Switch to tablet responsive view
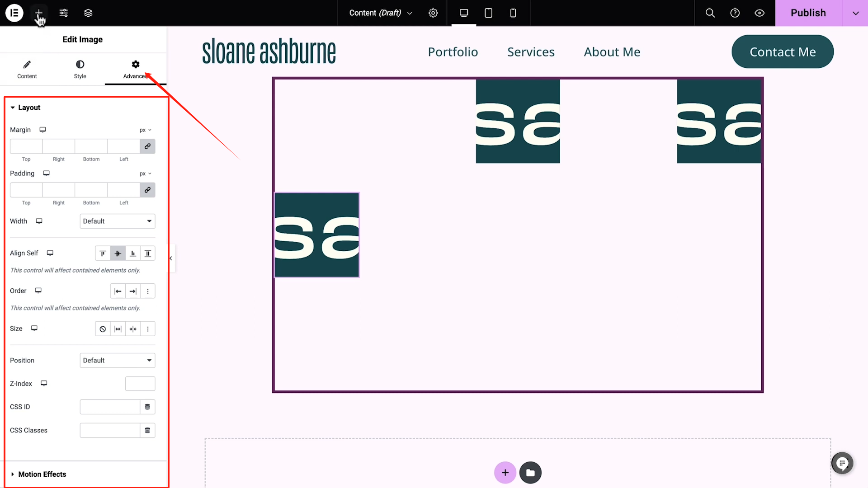The height and width of the screenshot is (488, 868). pyautogui.click(x=488, y=13)
